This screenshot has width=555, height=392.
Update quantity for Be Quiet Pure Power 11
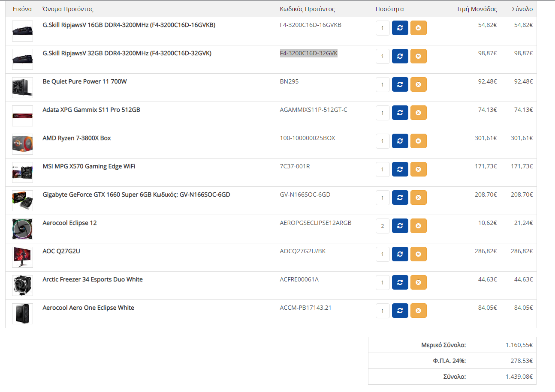pyautogui.click(x=400, y=84)
